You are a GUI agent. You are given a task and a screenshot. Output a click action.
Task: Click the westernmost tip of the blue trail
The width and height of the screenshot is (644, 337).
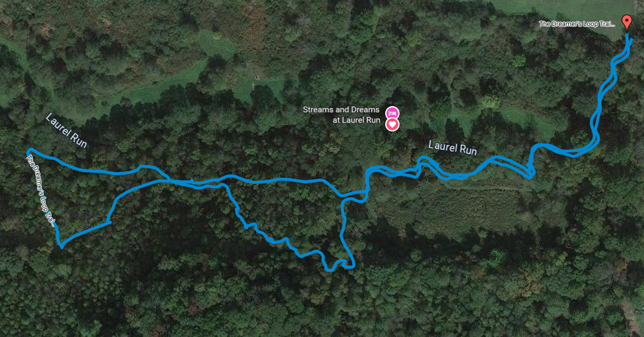28,151
